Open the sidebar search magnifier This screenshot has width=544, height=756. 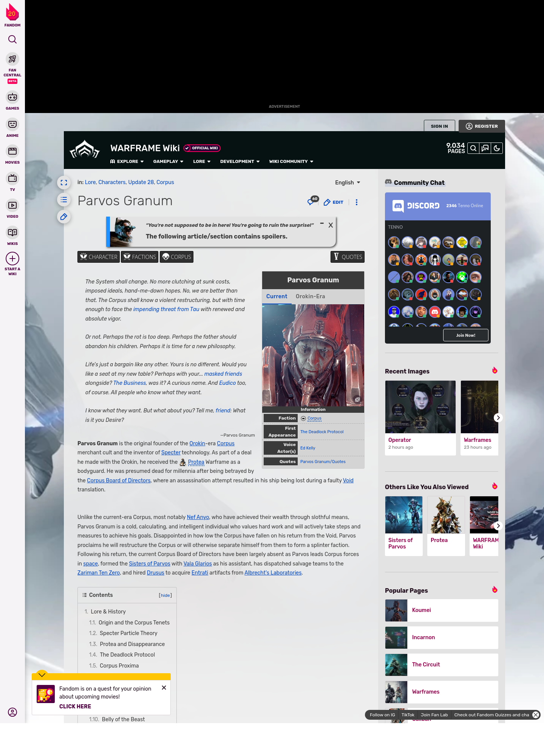(x=12, y=39)
